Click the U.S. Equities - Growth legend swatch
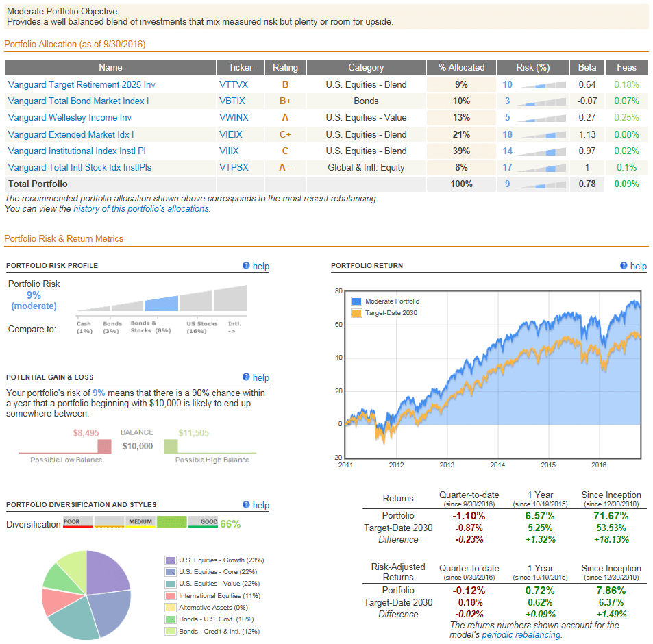 171,560
